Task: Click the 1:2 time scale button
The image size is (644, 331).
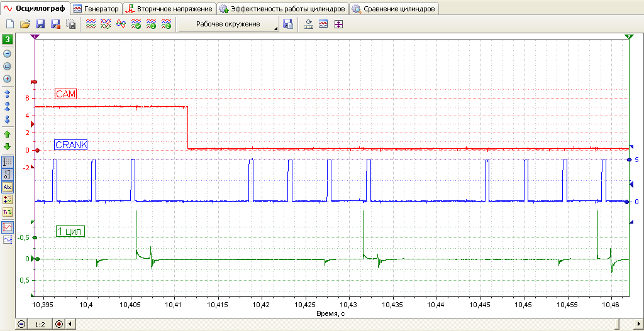Action: click(40, 325)
